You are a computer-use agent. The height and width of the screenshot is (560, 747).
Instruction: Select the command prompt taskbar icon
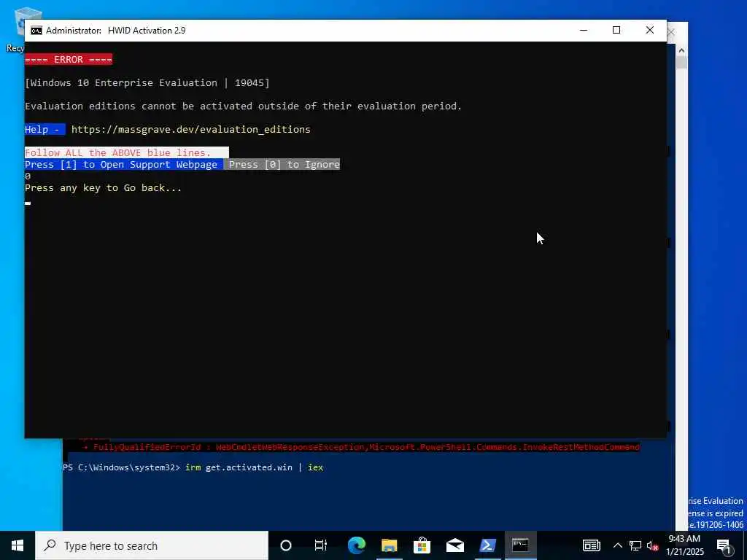pyautogui.click(x=520, y=545)
